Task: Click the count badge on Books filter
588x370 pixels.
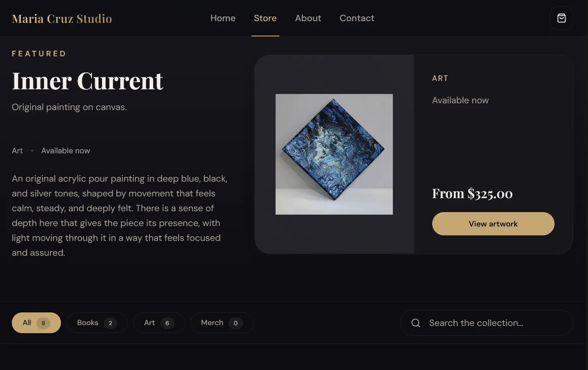Action: pyautogui.click(x=110, y=323)
